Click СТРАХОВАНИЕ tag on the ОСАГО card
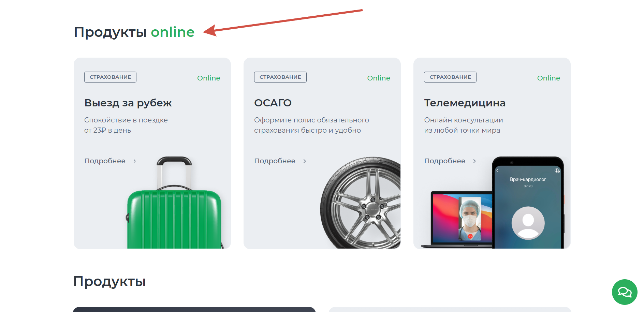 [280, 77]
